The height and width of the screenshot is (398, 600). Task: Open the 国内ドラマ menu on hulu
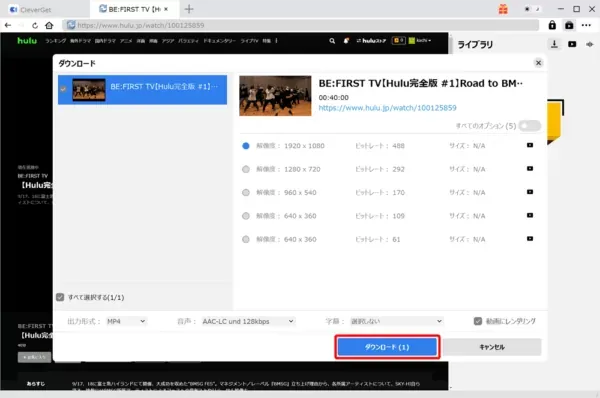105,41
